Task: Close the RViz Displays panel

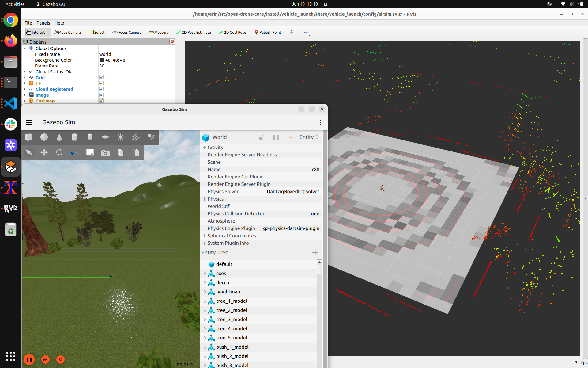Action: coord(172,41)
